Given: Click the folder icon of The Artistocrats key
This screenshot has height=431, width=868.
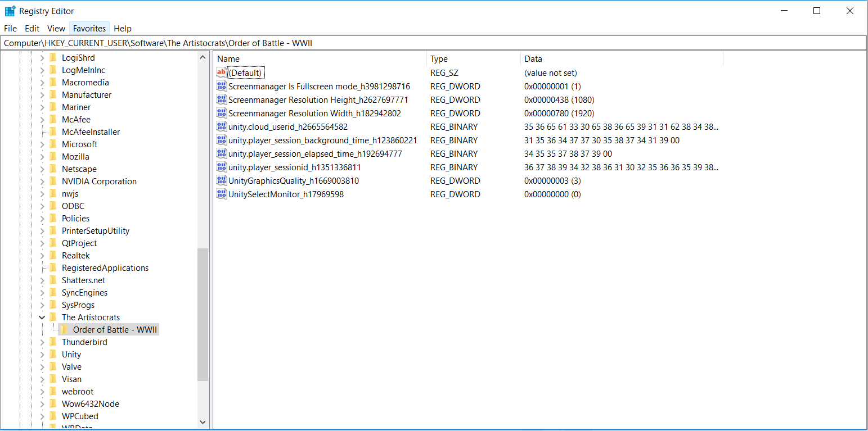Looking at the screenshot, I should pos(53,317).
